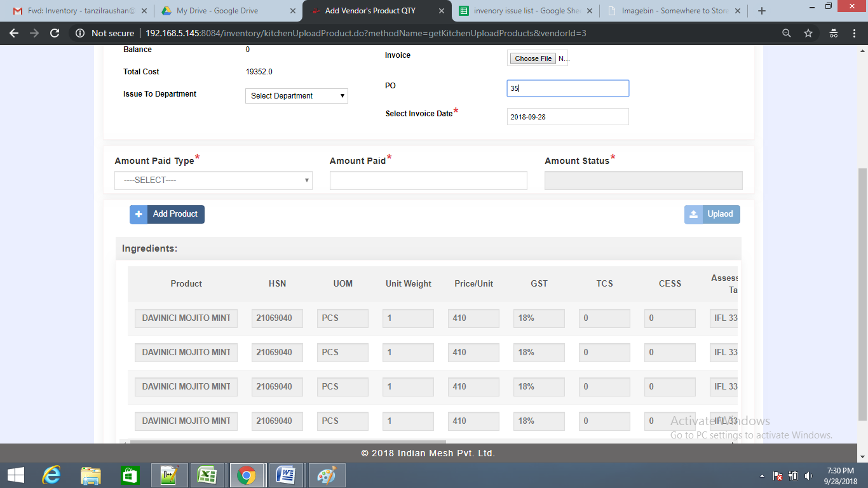Go back to the previous page
The width and height of the screenshot is (868, 488).
(x=14, y=33)
